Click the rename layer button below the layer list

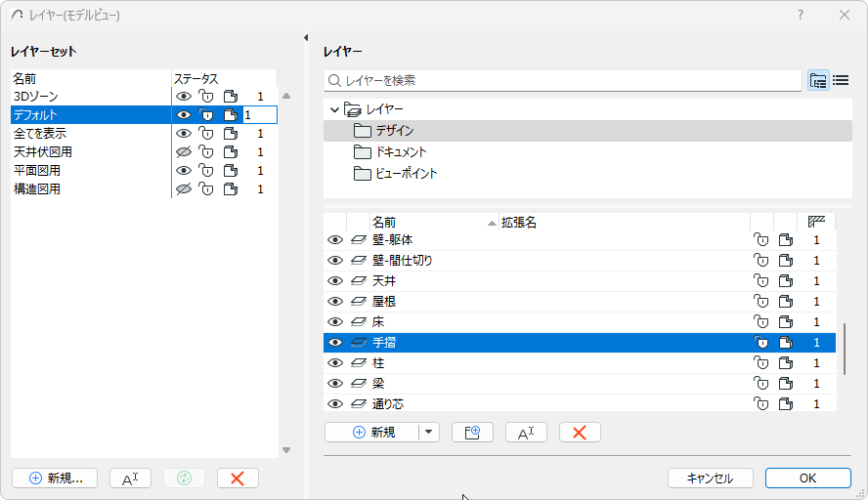526,432
